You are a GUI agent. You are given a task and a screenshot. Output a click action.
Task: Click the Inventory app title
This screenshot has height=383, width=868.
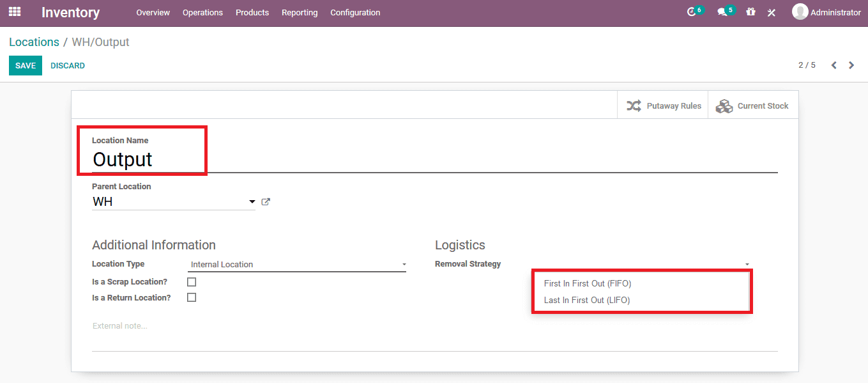pyautogui.click(x=71, y=12)
